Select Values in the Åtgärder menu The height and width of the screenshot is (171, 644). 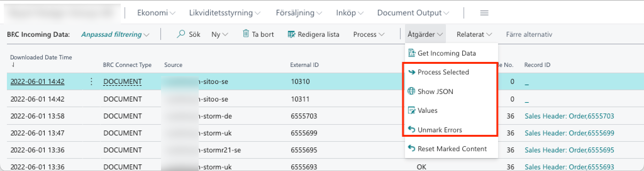pos(427,110)
